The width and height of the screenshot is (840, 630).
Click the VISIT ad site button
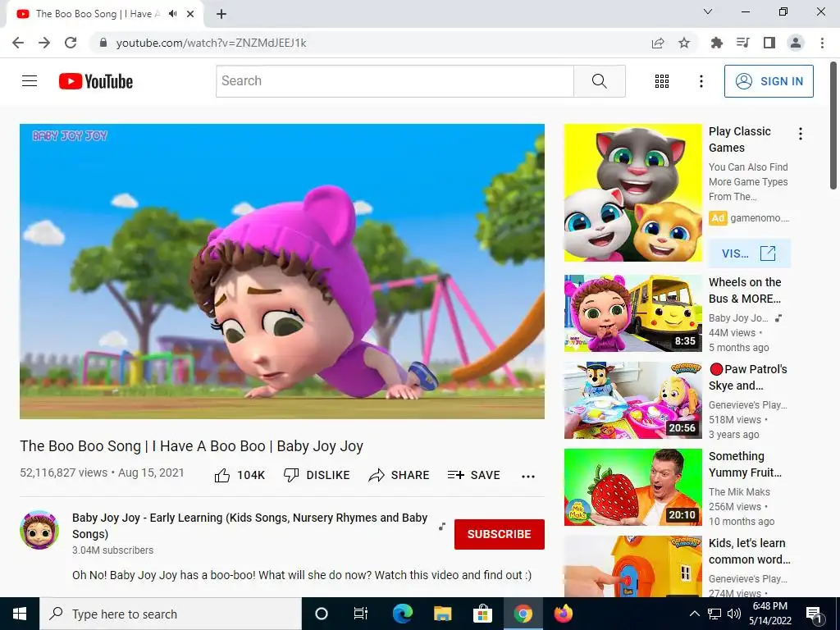749,253
